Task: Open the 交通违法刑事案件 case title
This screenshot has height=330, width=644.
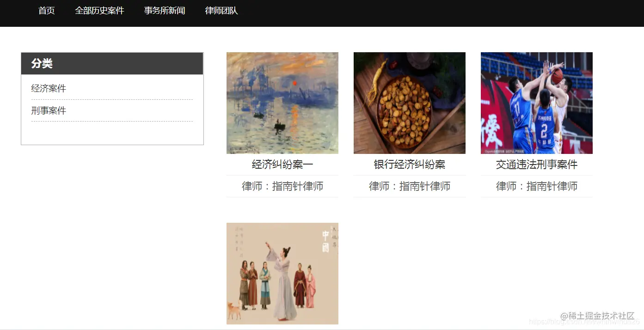Action: click(537, 165)
